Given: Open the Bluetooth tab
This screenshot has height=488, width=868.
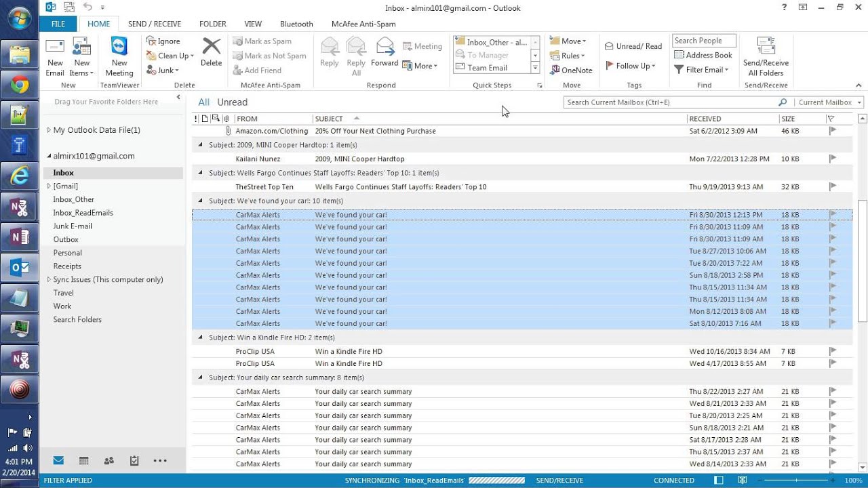Looking at the screenshot, I should click(x=296, y=24).
